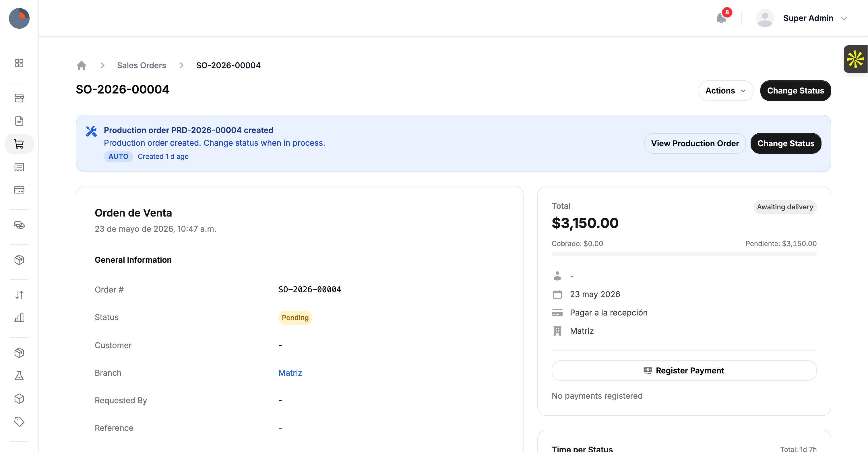Viewport: 868px width, 452px height.
Task: Open the package icon below the coins icon
Action: [x=19, y=260]
